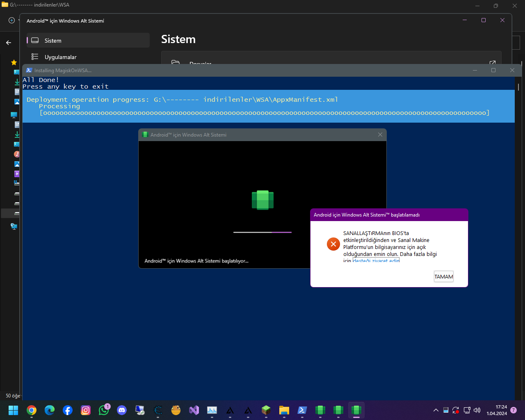Click the 'Deployment operation progress' line

click(x=183, y=100)
